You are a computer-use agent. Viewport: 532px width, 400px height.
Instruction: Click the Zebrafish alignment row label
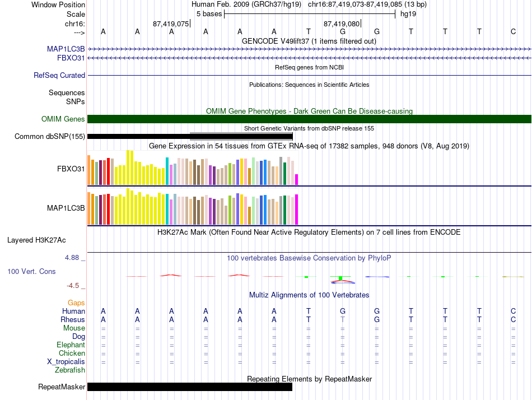tap(70, 370)
